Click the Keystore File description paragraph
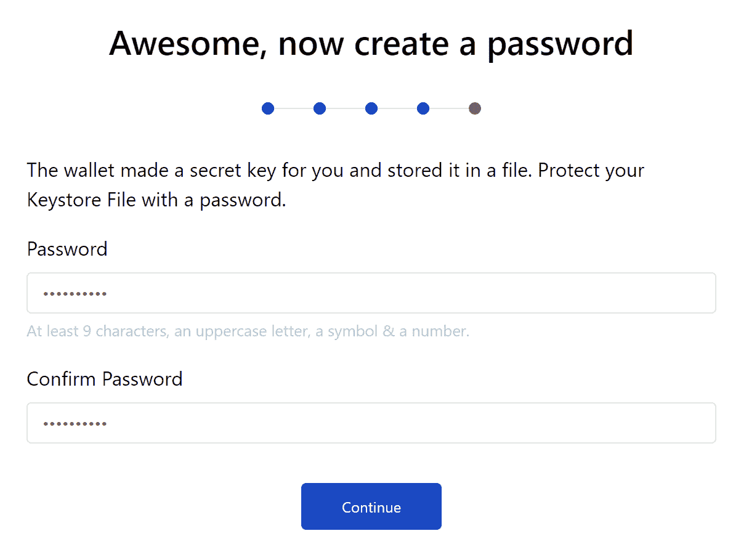Viewport: 741px width, 560px height. click(335, 185)
